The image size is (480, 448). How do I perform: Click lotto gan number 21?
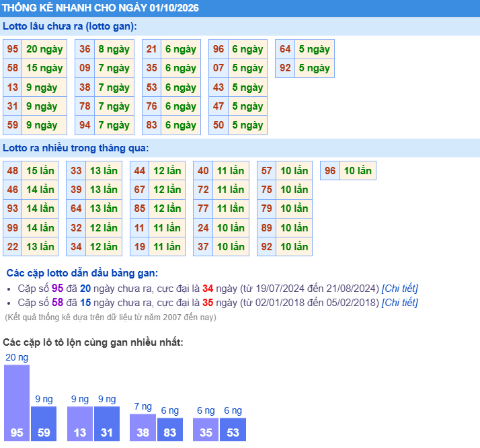tap(151, 49)
